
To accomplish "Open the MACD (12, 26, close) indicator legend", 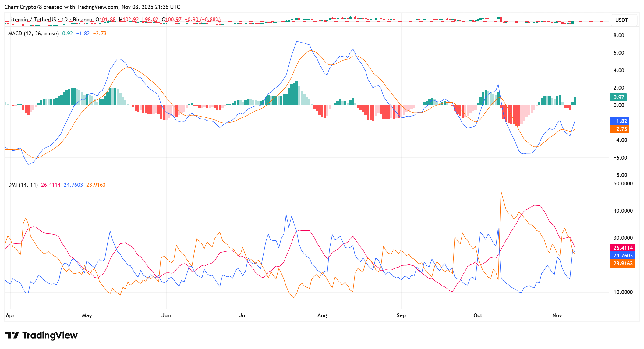I will (x=33, y=34).
